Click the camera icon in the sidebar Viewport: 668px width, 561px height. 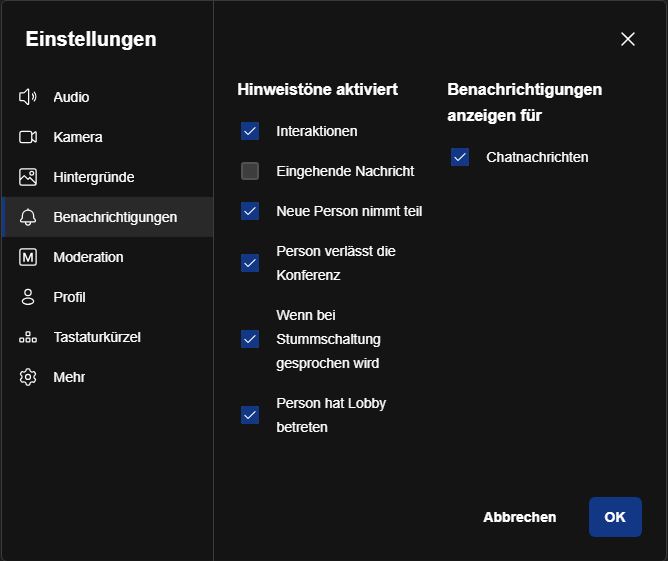28,137
